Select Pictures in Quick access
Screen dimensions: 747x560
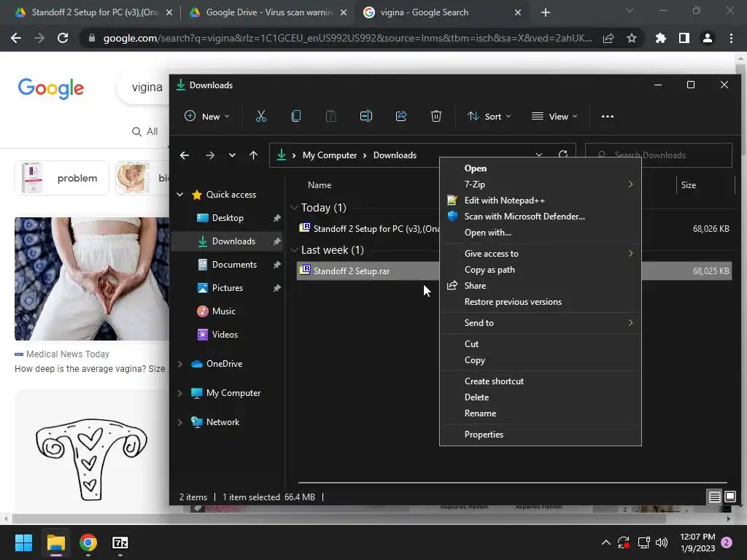228,287
